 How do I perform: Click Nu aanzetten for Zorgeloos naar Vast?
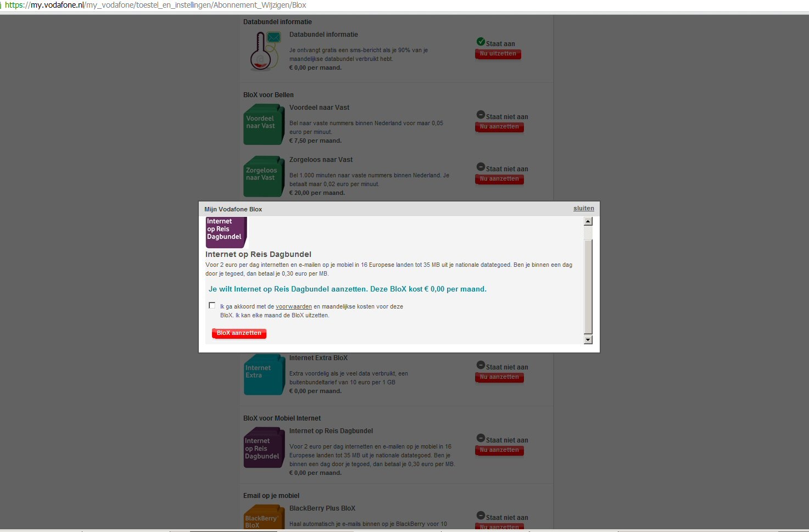coord(499,179)
